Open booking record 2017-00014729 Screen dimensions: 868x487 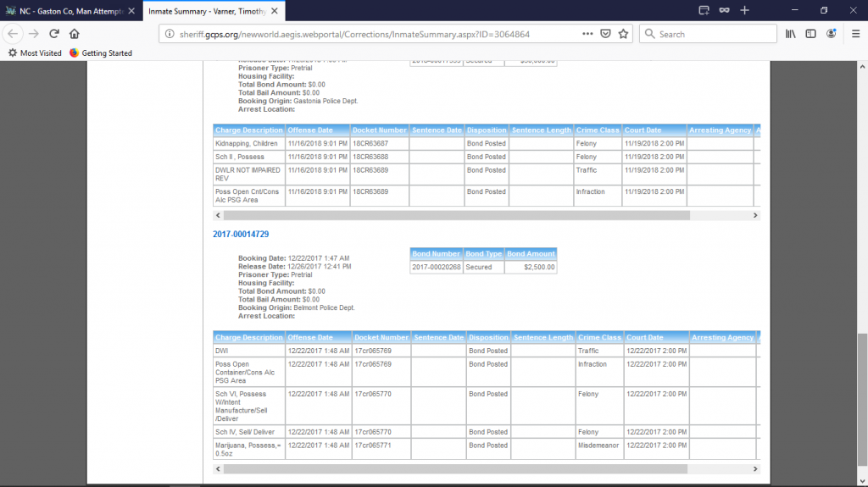241,234
